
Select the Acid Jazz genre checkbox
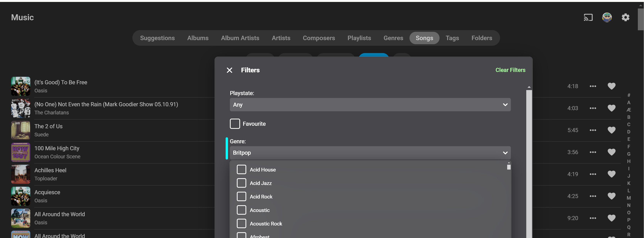tap(241, 183)
